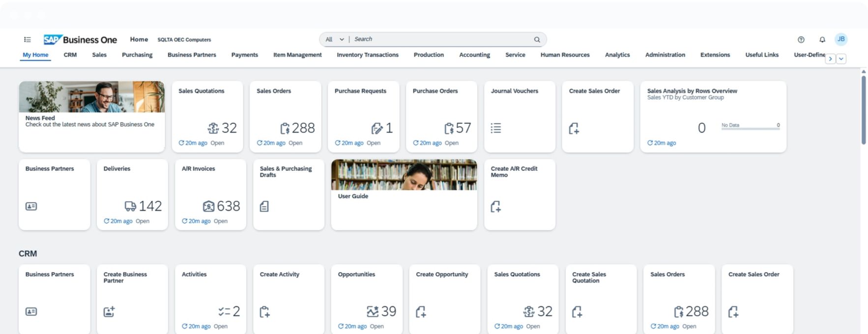This screenshot has height=334, width=868.
Task: Click the Create Business Partner icon
Action: [109, 312]
